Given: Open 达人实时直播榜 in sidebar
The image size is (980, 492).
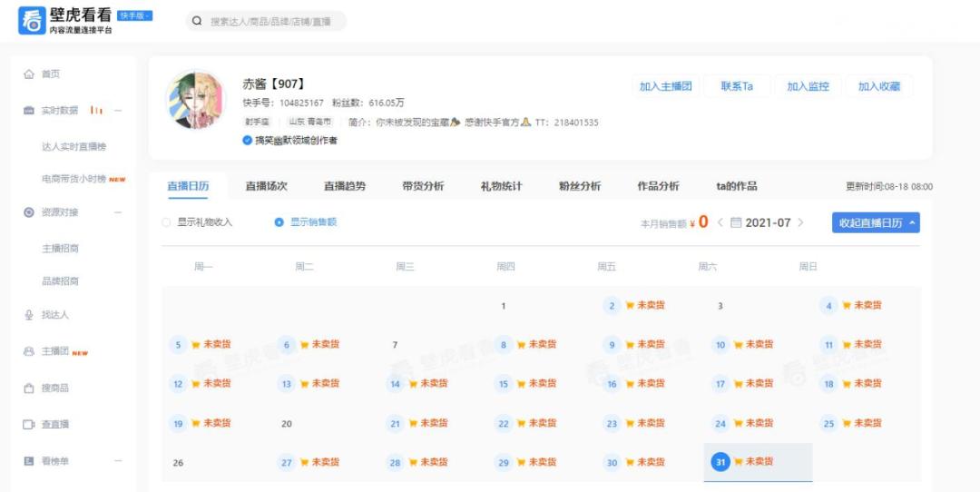Looking at the screenshot, I should tap(73, 147).
